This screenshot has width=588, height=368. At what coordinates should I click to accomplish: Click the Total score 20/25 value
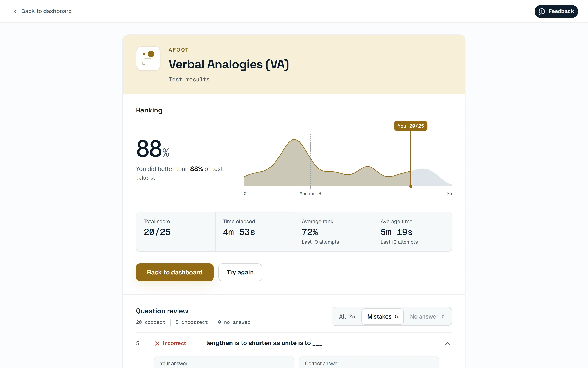[x=157, y=232]
